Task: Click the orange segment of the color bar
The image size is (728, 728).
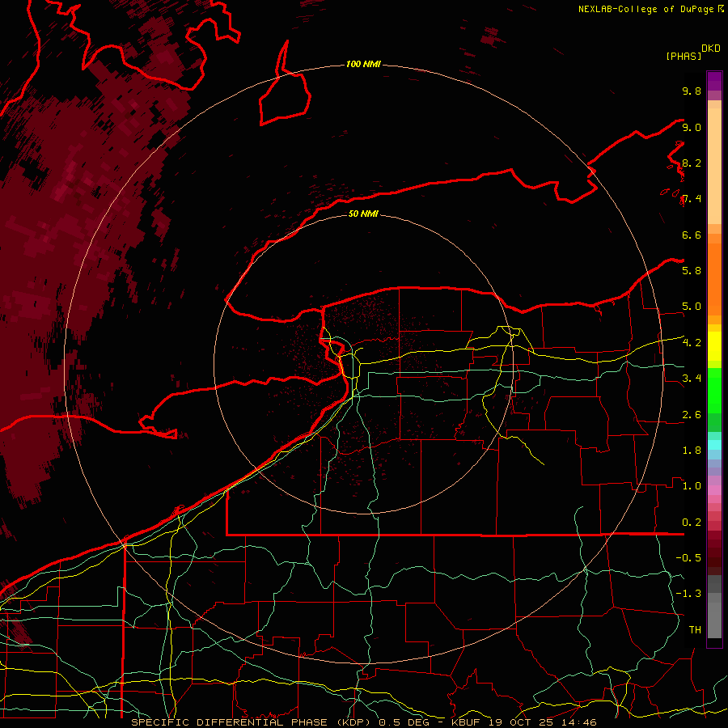Action: [714, 278]
